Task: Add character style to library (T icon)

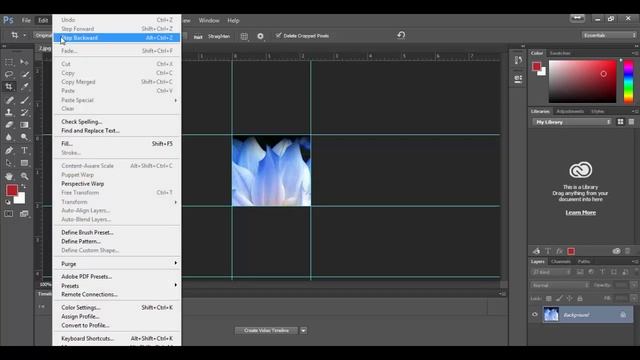Action: pos(548,251)
